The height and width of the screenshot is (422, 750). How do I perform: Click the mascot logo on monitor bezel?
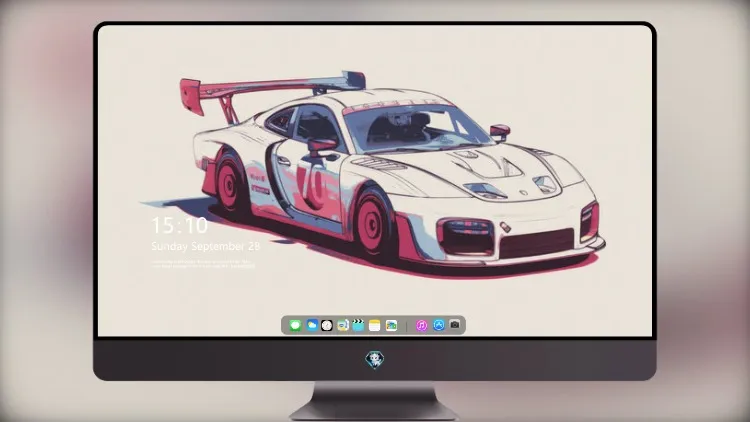point(375,359)
